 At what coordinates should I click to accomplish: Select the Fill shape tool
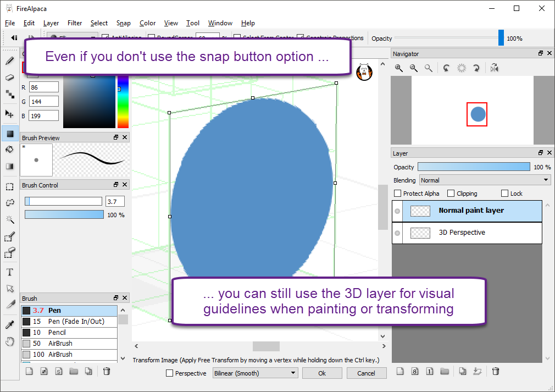pos(10,134)
